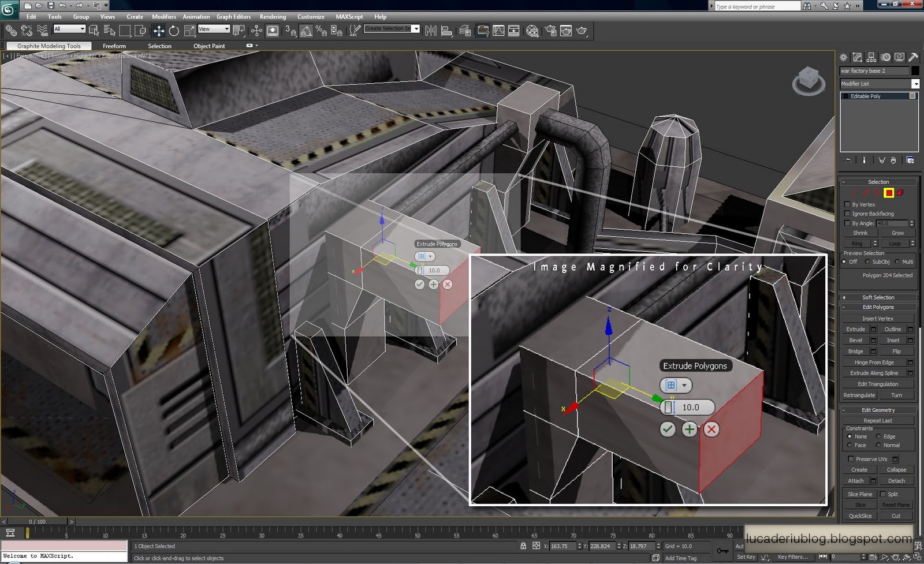The height and width of the screenshot is (564, 924).
Task: Expand the Soft Selection rollout
Action: pyautogui.click(x=878, y=297)
